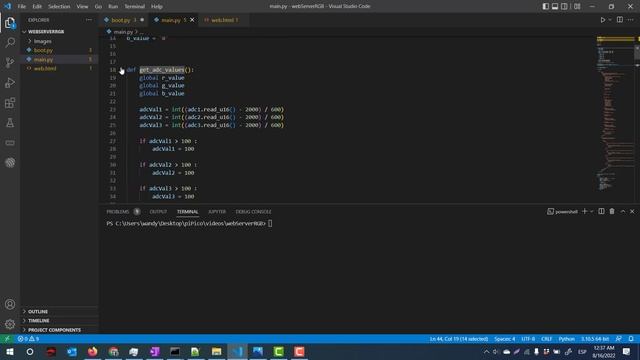Screen dimensions: 640x360
Task: Open editor more actions ellipsis
Action: 631,20
